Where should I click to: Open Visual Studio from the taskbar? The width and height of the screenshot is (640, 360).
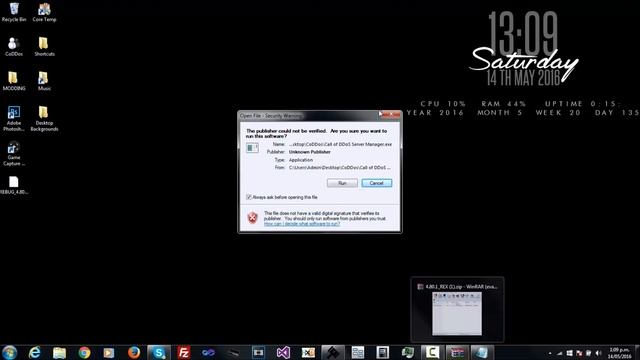(x=283, y=352)
